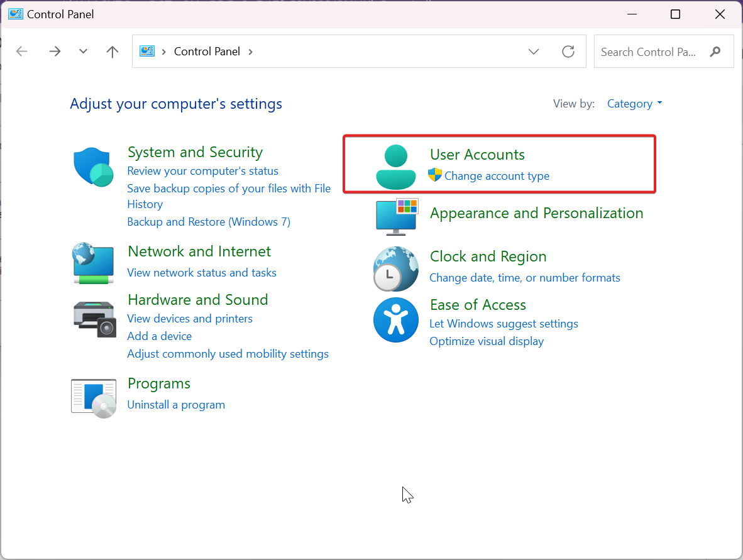Open Backup and Restore (Windows 7)
Viewport: 743px width, 560px height.
[x=209, y=222]
